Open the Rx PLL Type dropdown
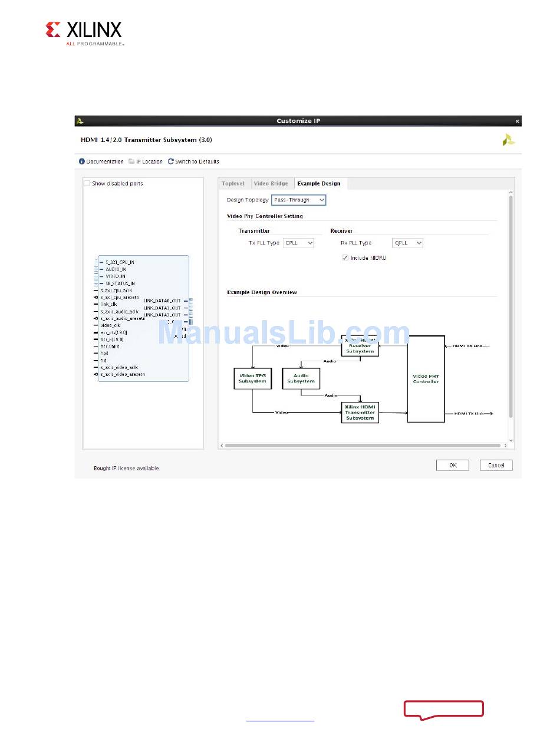The image size is (560, 729). [407, 243]
